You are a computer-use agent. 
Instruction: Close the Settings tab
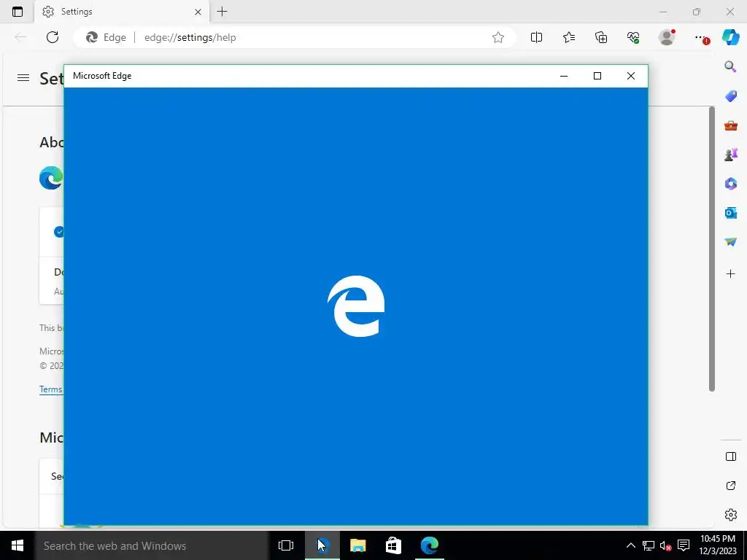pos(198,12)
